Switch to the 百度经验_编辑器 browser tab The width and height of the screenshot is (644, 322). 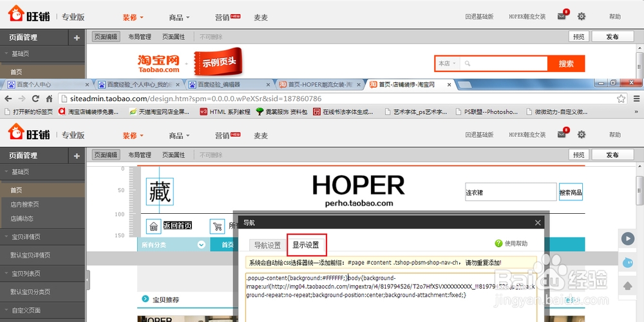tap(228, 84)
